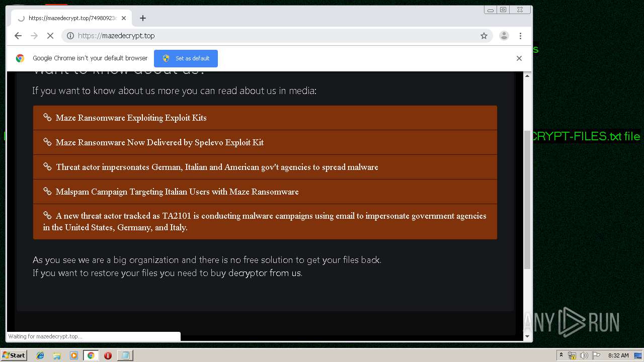Open Windows Explorer folder in taskbar
The image size is (644, 362).
coord(57,355)
